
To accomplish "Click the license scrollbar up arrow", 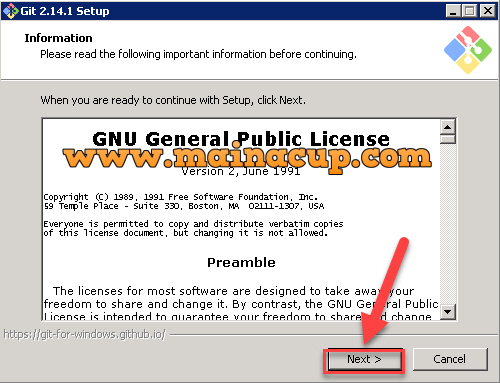I will tap(448, 127).
